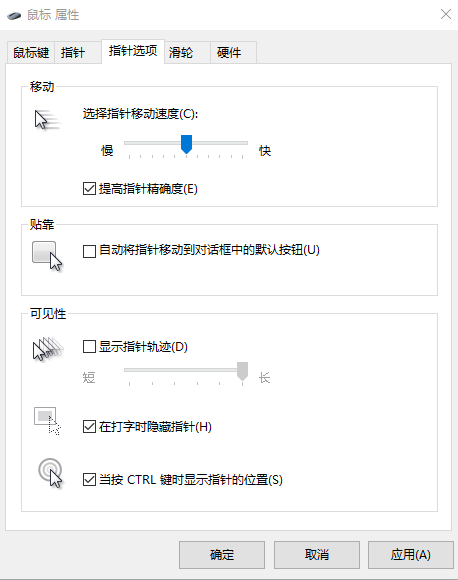Click the 确定 button
Image resolution: width=458 pixels, height=580 pixels.
pyautogui.click(x=222, y=554)
